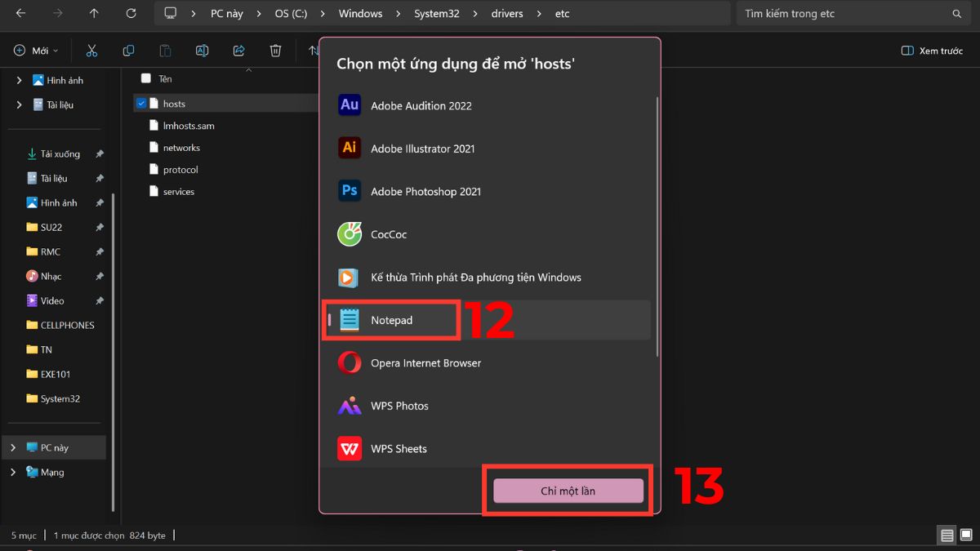This screenshot has height=551, width=980.
Task: Delete the selected file via trash icon
Action: pyautogui.click(x=275, y=50)
